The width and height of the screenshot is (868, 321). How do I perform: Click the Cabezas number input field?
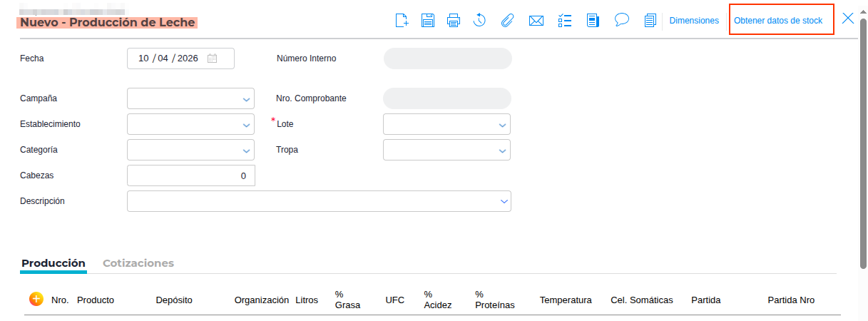click(x=190, y=175)
